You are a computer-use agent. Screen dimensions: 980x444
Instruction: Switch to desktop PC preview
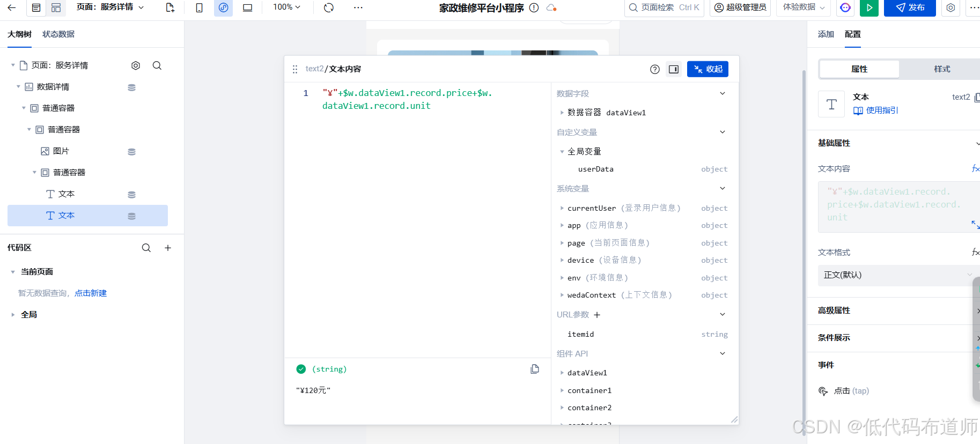tap(247, 8)
